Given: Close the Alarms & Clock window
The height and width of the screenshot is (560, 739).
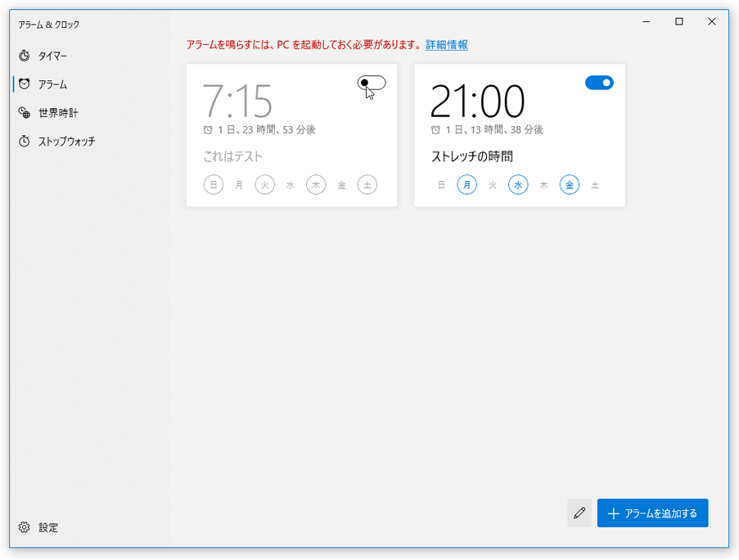Looking at the screenshot, I should click(712, 21).
